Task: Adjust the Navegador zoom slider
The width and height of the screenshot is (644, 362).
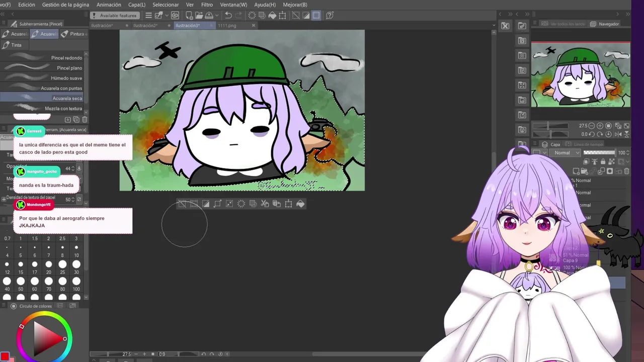Action: 550,126
